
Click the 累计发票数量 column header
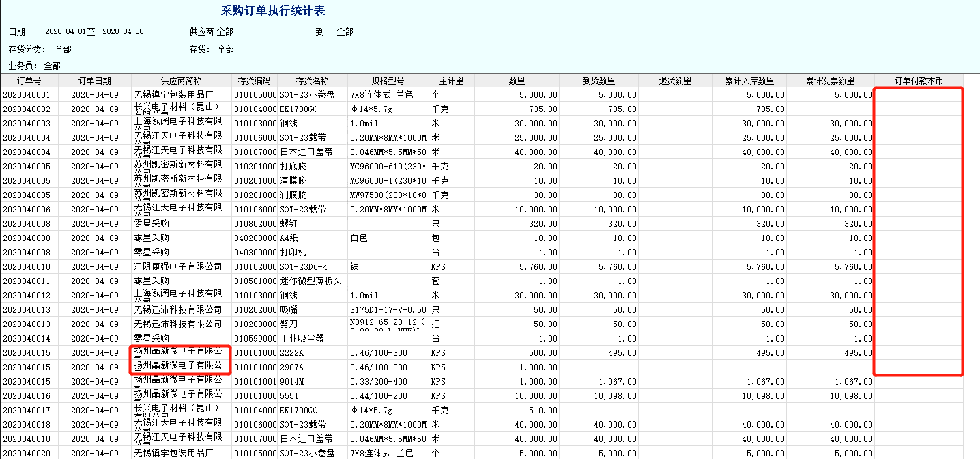click(x=831, y=81)
